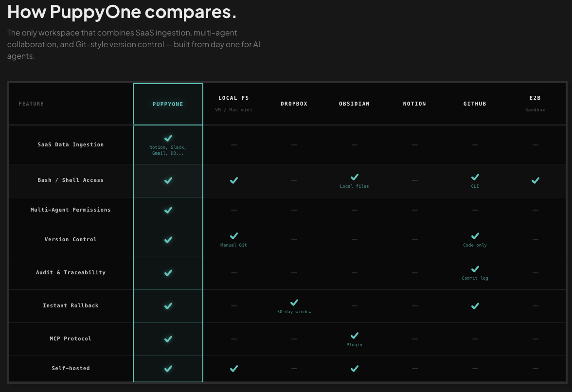Click the PuppyOne checkmark for Audit & Traceability
Image resolution: width=572 pixels, height=392 pixels.
[168, 273]
